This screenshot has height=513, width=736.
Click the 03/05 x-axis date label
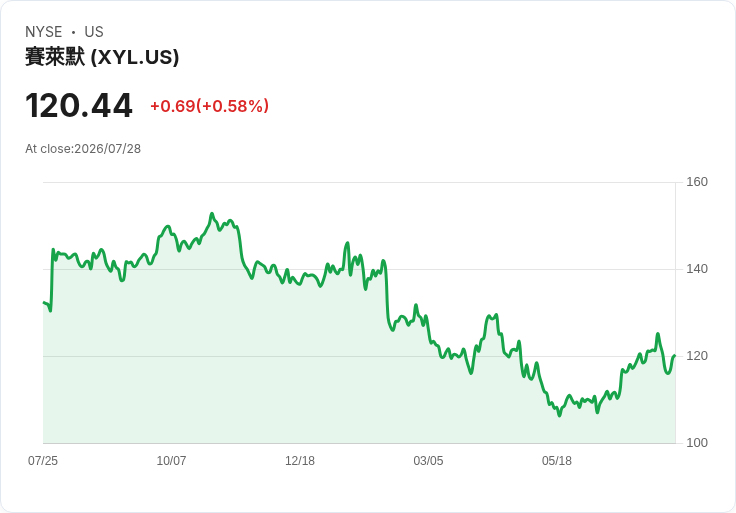point(428,461)
